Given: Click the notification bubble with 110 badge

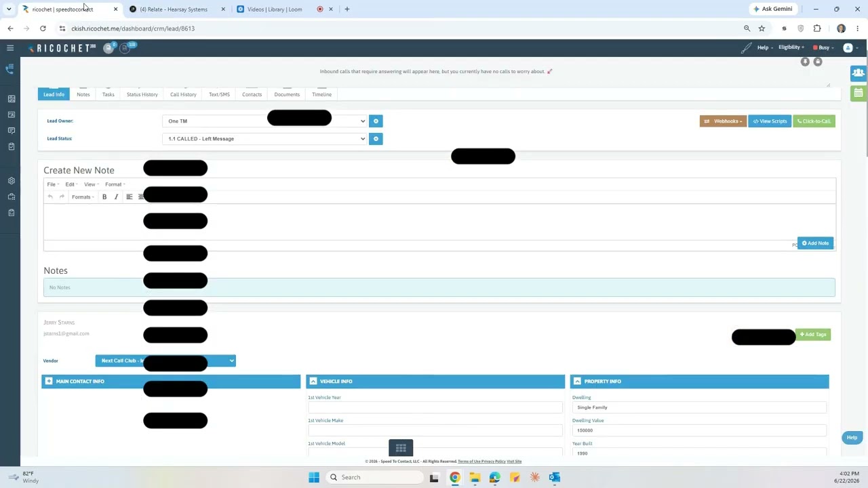Looking at the screenshot, I should coord(126,47).
